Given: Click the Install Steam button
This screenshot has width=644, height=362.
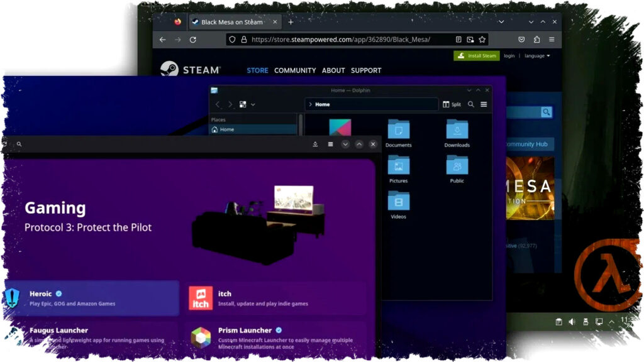Looking at the screenshot, I should 477,56.
